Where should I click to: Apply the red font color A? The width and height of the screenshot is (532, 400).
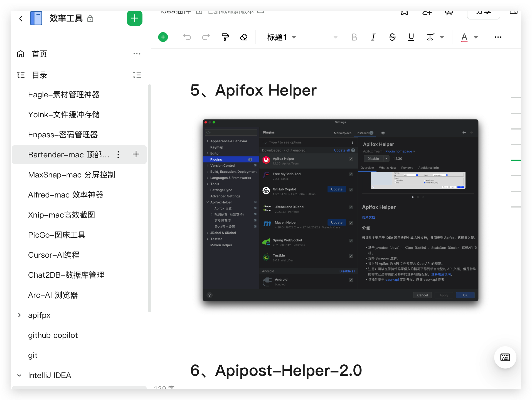464,37
